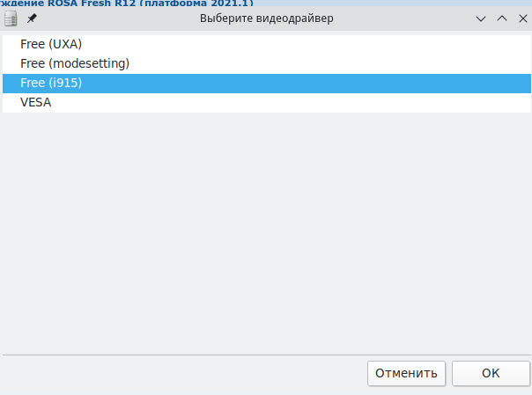Click the Отменить cancel button
Viewport: 532px width, 395px height.
pyautogui.click(x=406, y=373)
